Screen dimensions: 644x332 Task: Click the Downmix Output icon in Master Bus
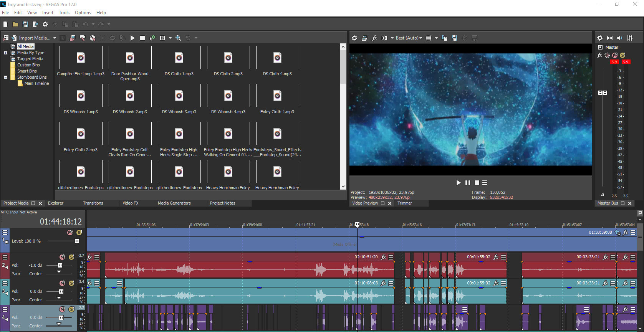(610, 38)
